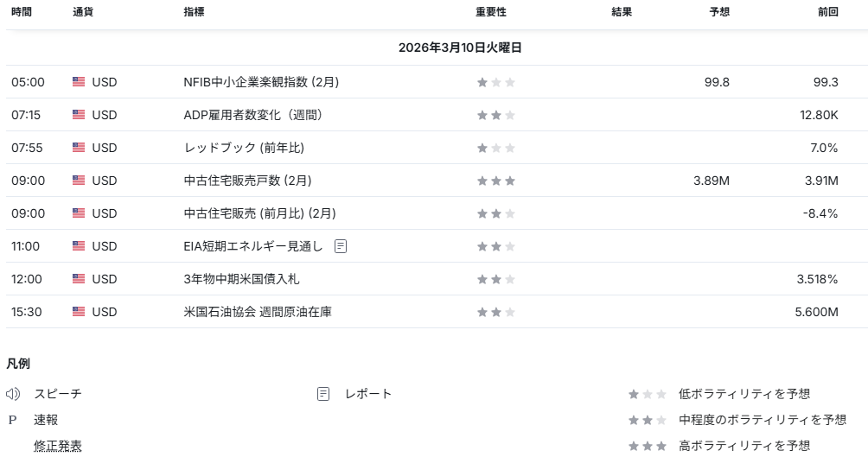
Task: Click the US flag in the 15:30 row
Action: click(79, 312)
